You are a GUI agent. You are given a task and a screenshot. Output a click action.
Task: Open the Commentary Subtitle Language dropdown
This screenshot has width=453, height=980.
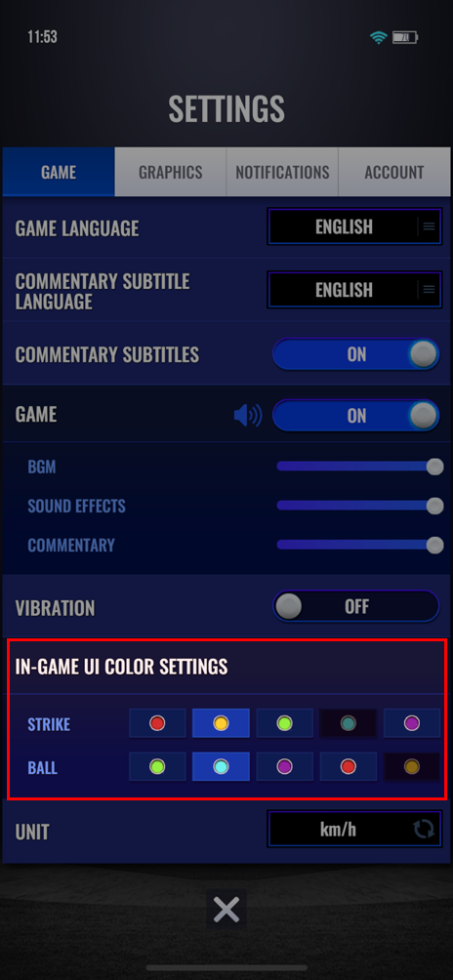pyautogui.click(x=354, y=289)
